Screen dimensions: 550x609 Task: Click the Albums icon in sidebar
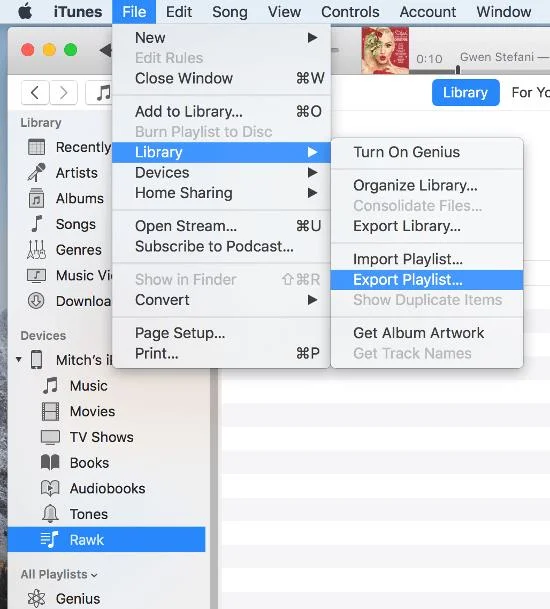(x=37, y=198)
